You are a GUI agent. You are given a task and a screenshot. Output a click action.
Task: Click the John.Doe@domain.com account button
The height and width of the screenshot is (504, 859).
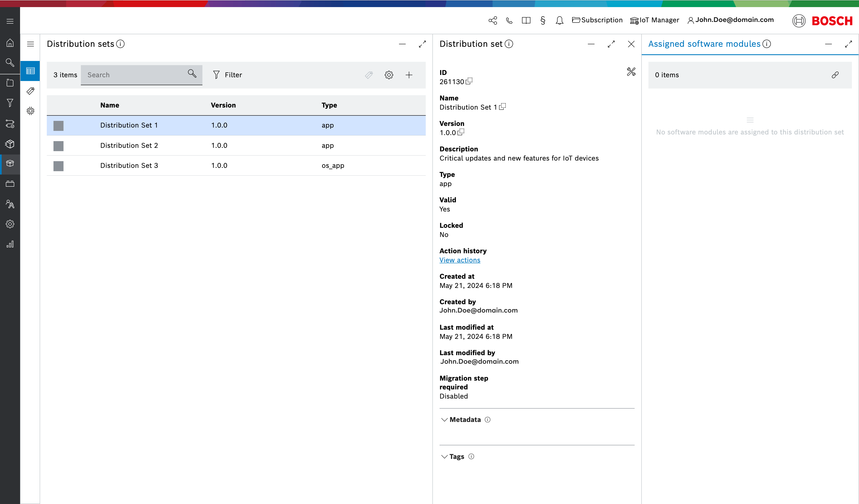point(731,20)
